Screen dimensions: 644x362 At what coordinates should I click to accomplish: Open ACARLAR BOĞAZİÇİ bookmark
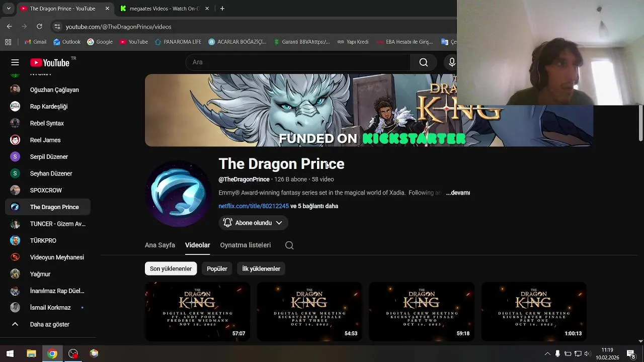(x=237, y=42)
